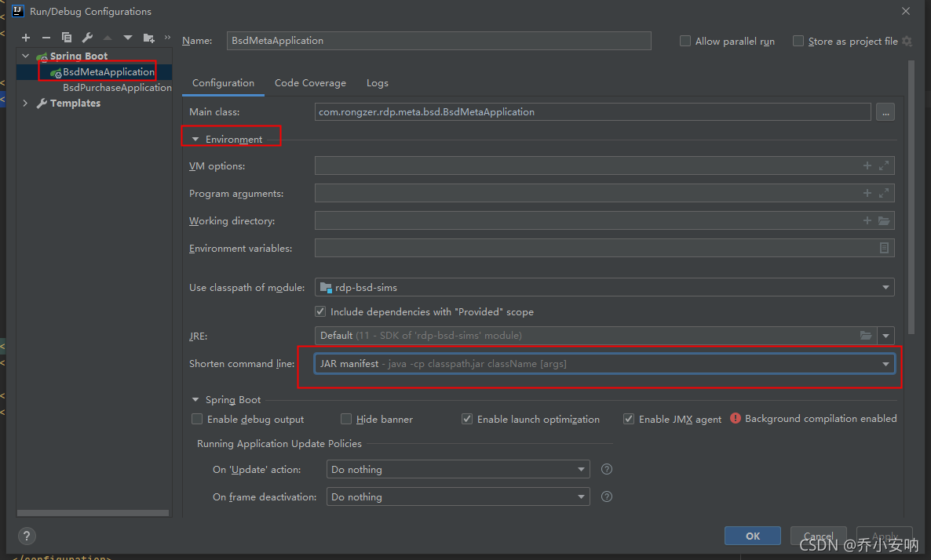Toggle Allow parallel run checkbox

point(685,41)
